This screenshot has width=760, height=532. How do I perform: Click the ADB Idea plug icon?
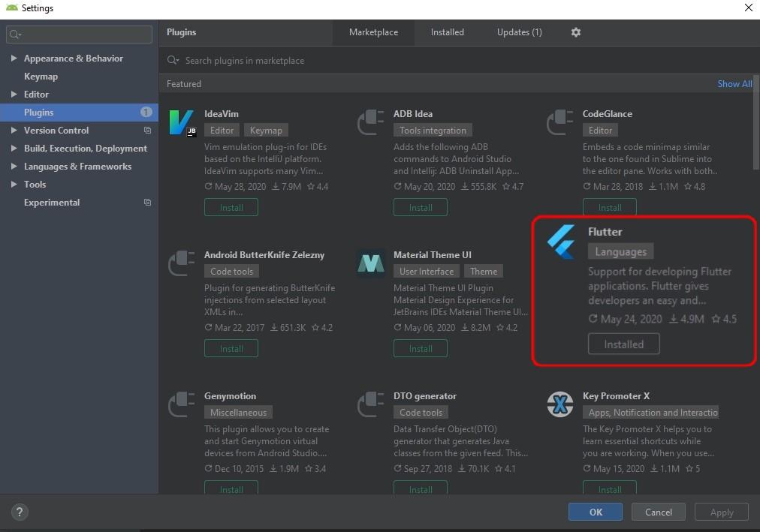click(370, 122)
